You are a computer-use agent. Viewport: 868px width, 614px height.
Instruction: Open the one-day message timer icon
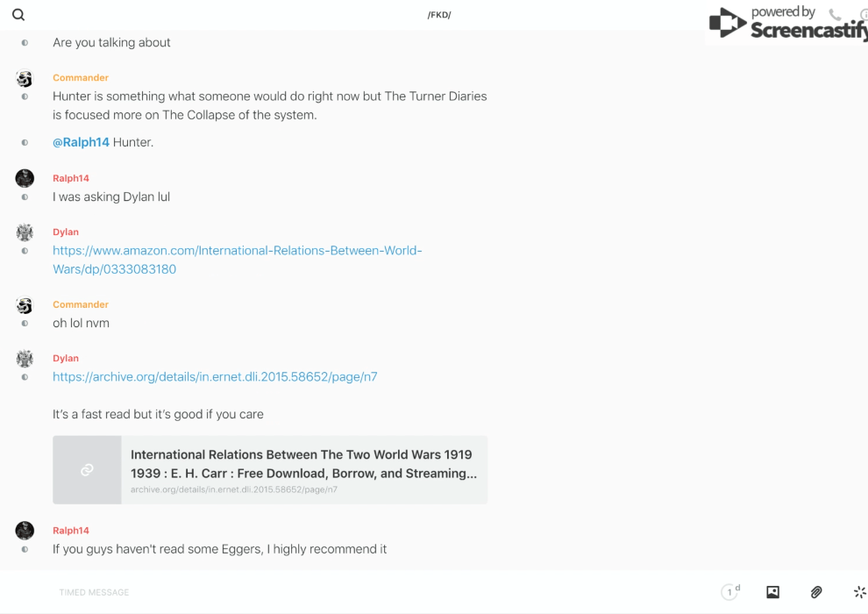pos(729,592)
